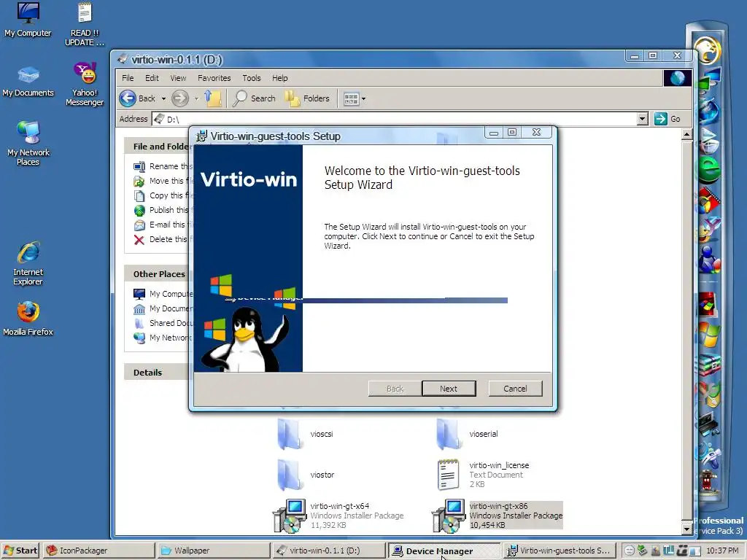Open the Favorites menu

click(214, 78)
